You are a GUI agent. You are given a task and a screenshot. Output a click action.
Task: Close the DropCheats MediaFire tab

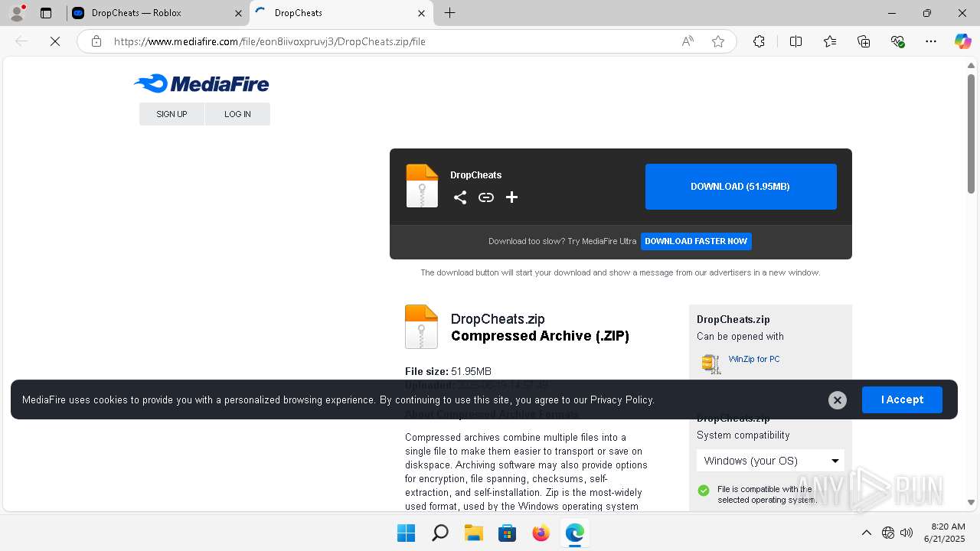click(x=422, y=13)
